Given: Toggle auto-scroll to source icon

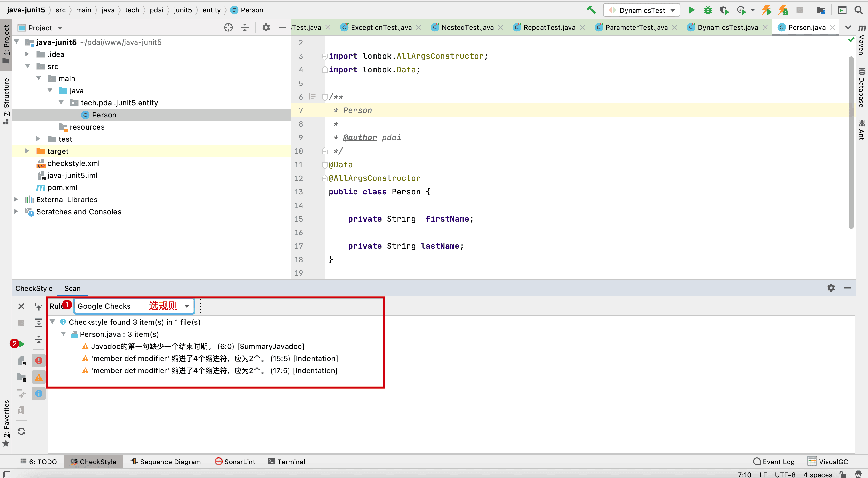Looking at the screenshot, I should 38,306.
